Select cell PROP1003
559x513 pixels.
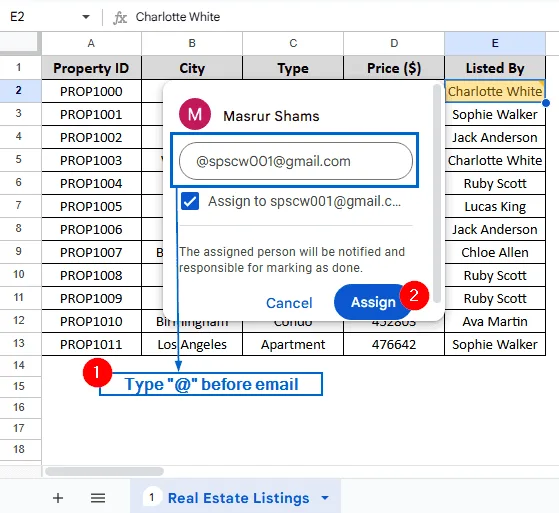pyautogui.click(x=91, y=160)
